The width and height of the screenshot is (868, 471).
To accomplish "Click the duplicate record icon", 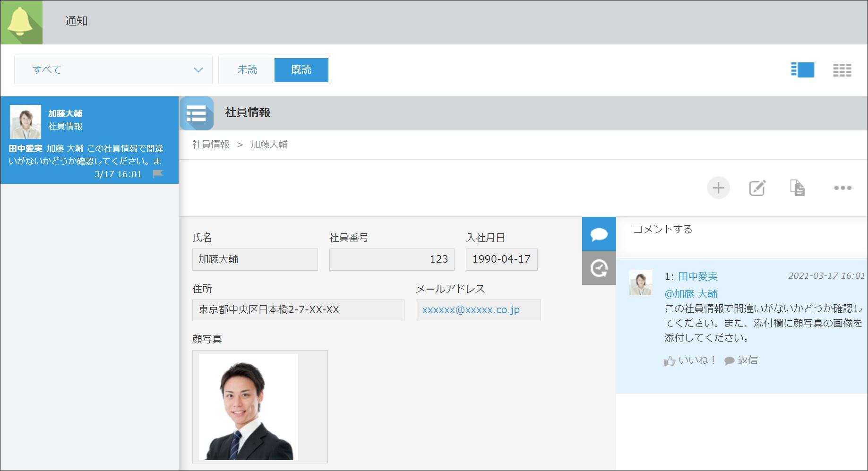I will (x=797, y=188).
